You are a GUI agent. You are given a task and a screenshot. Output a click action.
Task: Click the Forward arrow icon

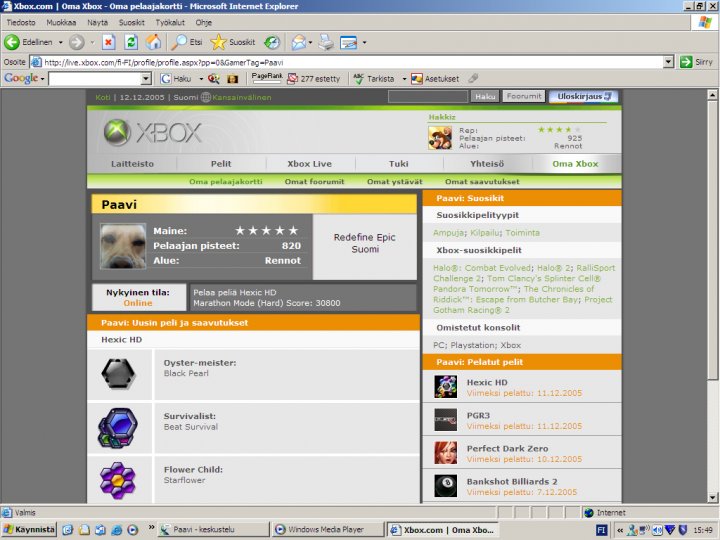click(x=77, y=42)
